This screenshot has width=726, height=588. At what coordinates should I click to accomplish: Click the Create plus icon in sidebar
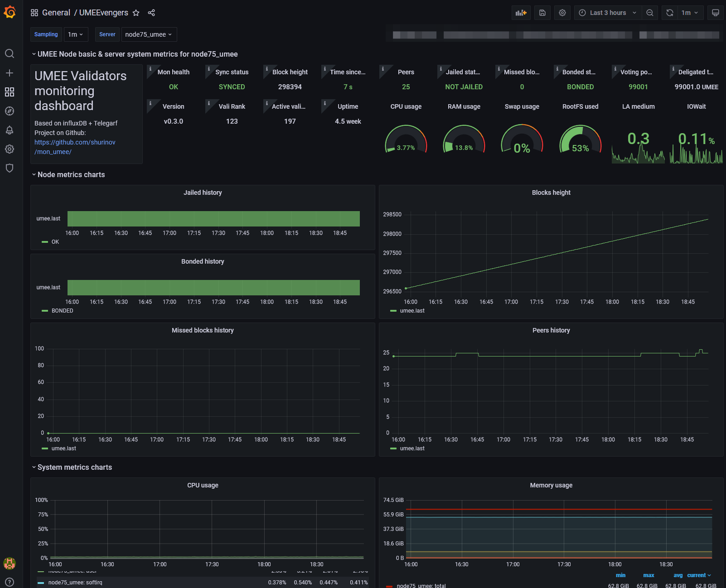click(x=10, y=73)
